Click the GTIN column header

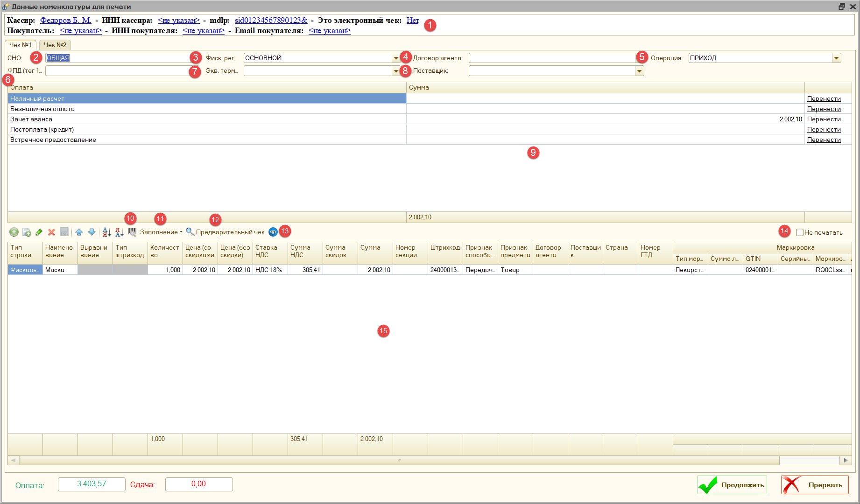[761, 259]
